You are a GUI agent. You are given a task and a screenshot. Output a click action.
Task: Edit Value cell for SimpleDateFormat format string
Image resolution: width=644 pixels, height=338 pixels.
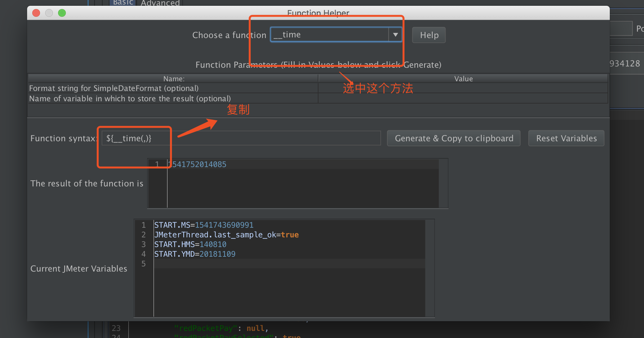463,88
